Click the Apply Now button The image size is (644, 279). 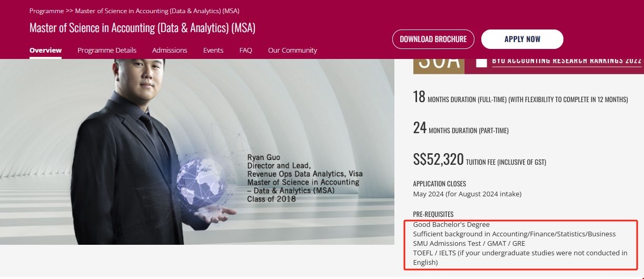[522, 39]
